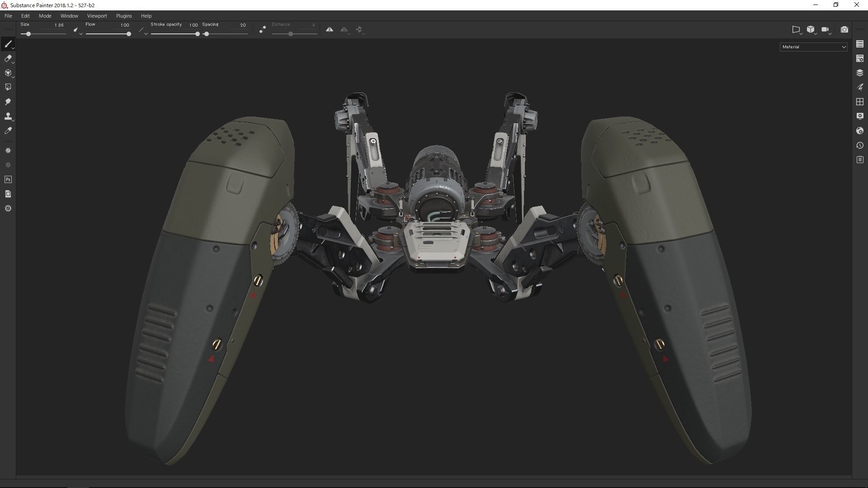This screenshot has height=488, width=868.
Task: Expand the Clone tool options arrow
Action: click(14, 120)
